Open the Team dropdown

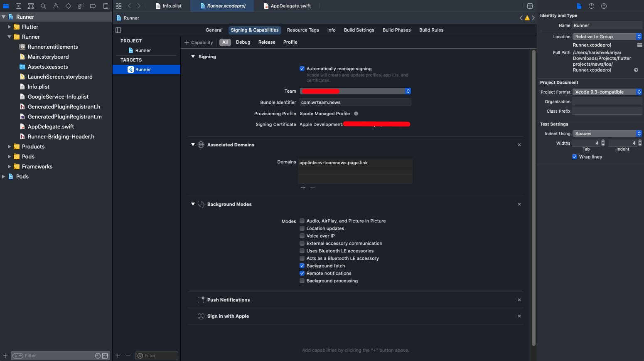coord(355,91)
